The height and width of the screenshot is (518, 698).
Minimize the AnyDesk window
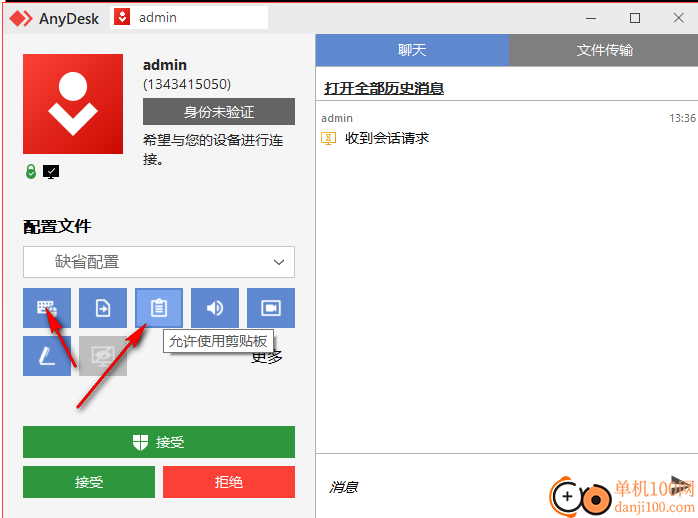tap(591, 18)
